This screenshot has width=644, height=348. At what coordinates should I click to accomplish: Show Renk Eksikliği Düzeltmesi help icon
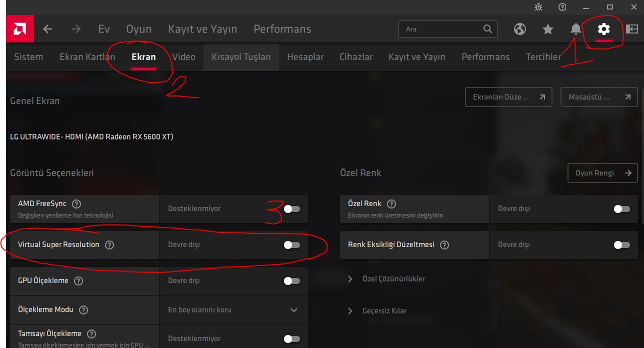tap(444, 245)
